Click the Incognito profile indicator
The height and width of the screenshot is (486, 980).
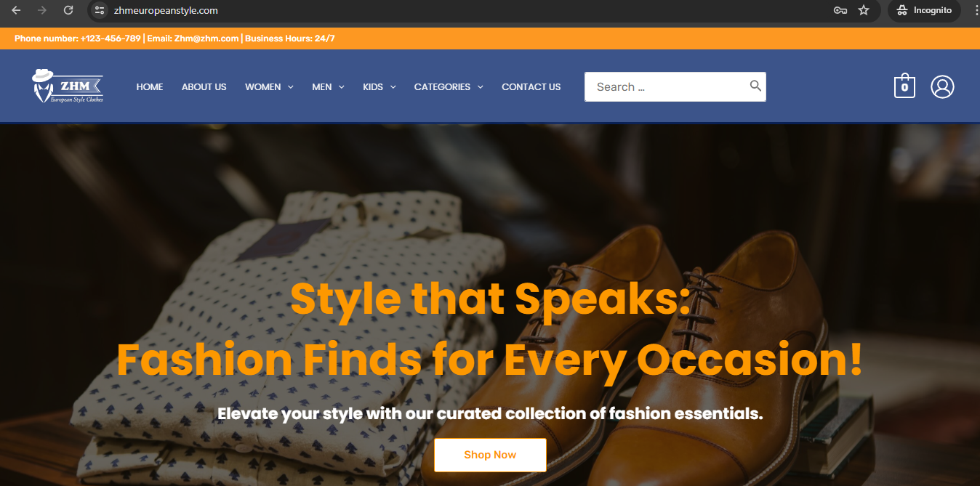coord(924,10)
